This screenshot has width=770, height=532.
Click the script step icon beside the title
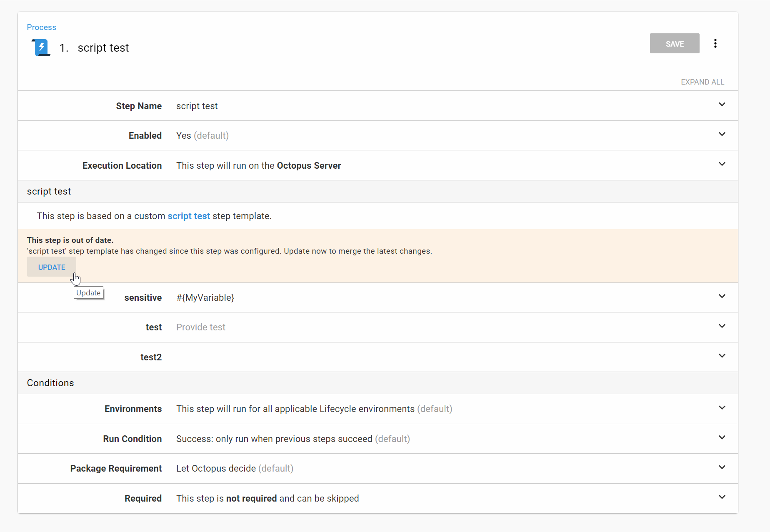(x=41, y=47)
